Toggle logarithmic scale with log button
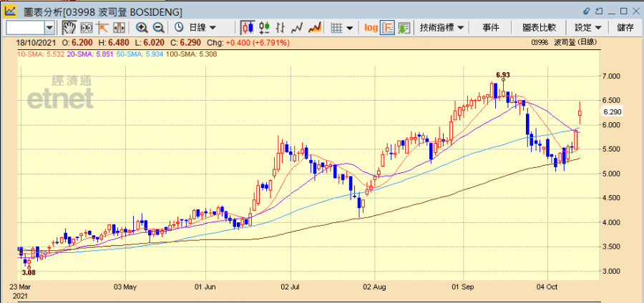 pyautogui.click(x=370, y=27)
